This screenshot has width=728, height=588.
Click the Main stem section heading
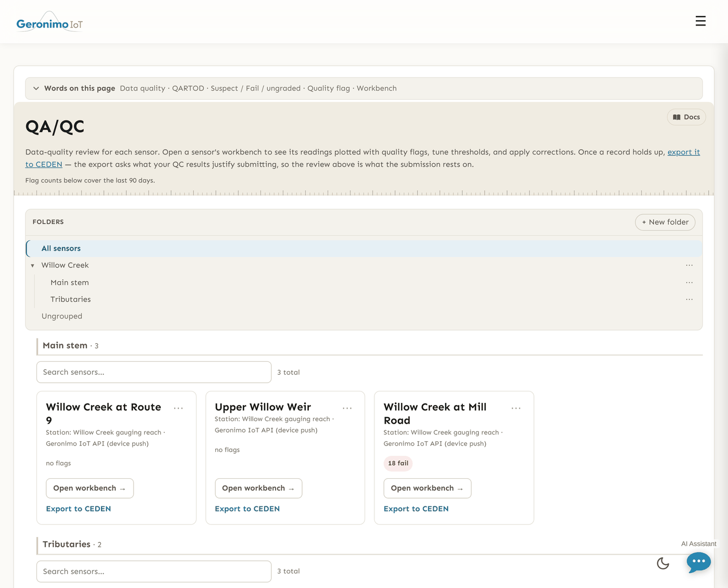[65, 346]
